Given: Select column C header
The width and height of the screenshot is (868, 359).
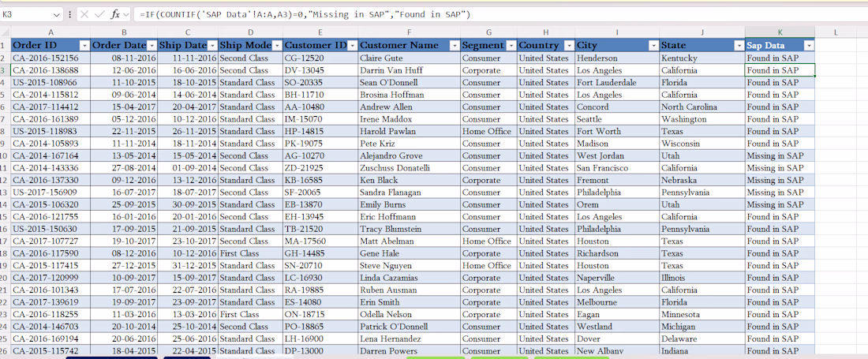Looking at the screenshot, I should point(188,32).
